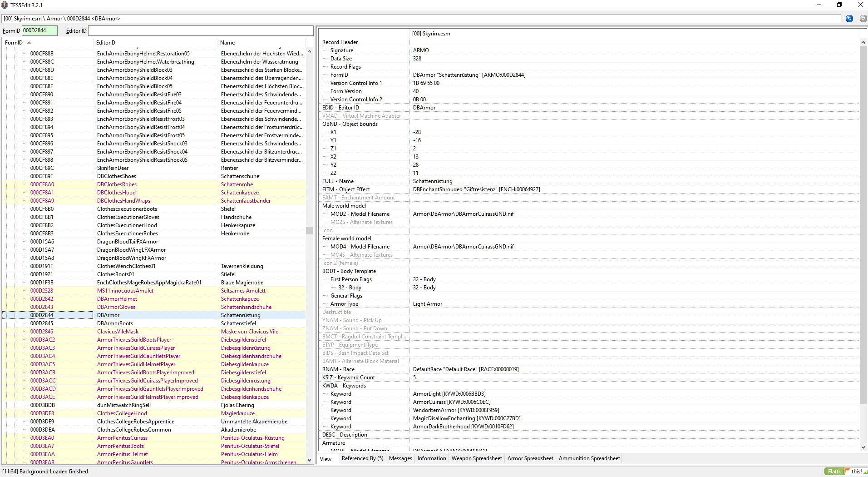Switch to the Messages tab
Image resolution: width=868 pixels, height=477 pixels.
tap(400, 458)
